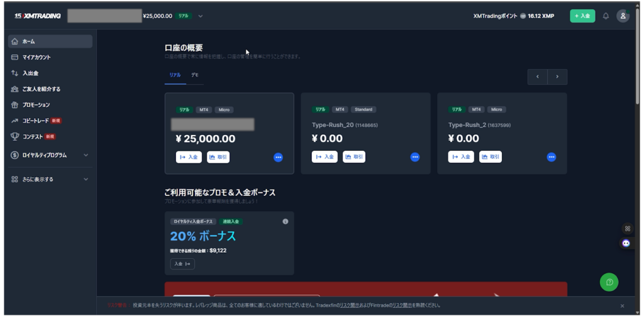
Task: Open the green help chat bubble
Action: click(609, 282)
